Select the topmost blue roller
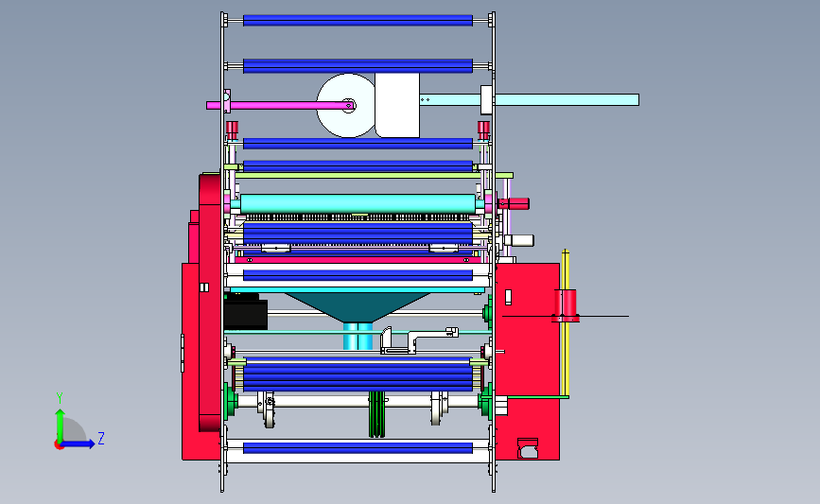Screen dimensions: 820x504 pyautogui.click(x=358, y=21)
